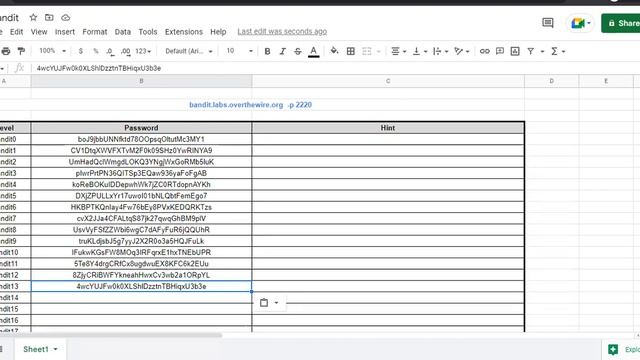Open zoom level 100% dropdown
Image resolution: width=640 pixels, height=360 pixels.
[52, 51]
